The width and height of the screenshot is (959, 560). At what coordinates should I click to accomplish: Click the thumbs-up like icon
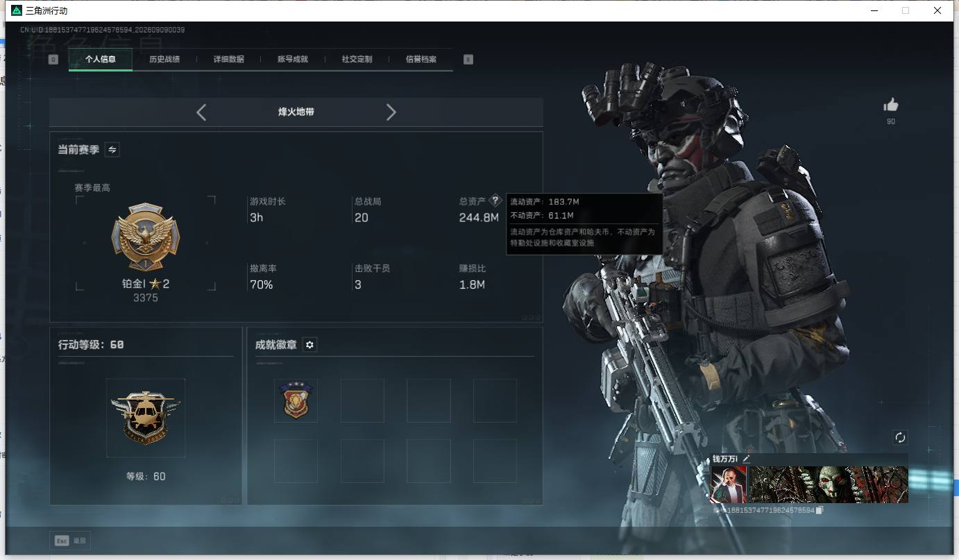[x=891, y=105]
